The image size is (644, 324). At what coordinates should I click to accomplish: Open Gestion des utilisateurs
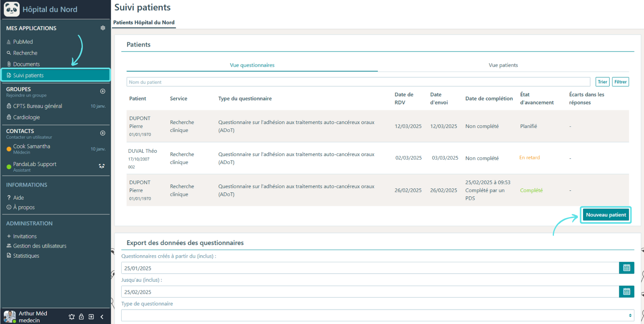pos(40,246)
